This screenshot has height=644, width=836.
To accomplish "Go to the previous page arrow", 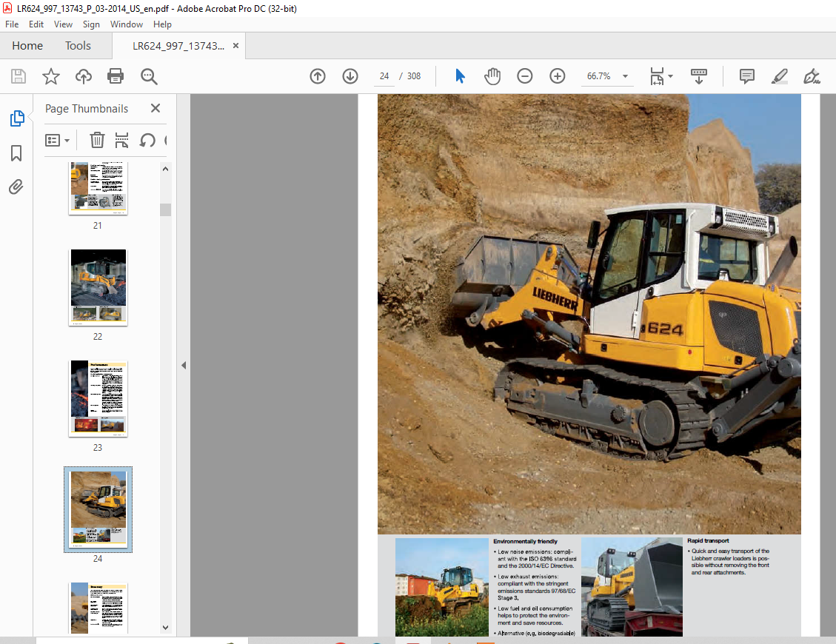I will (x=318, y=76).
